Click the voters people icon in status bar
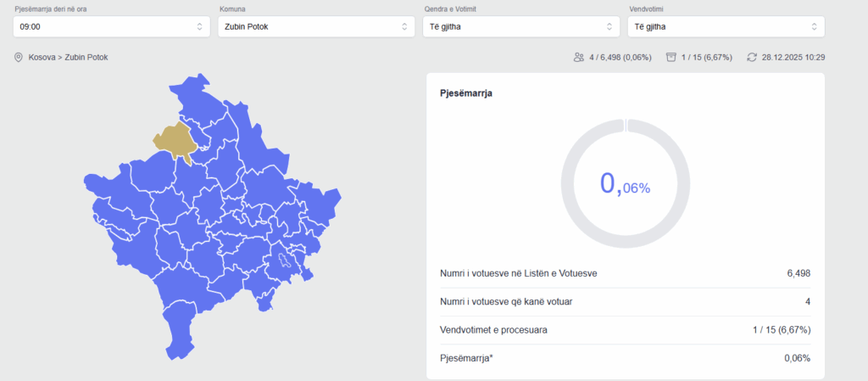This screenshot has height=381, width=868. [x=579, y=58]
